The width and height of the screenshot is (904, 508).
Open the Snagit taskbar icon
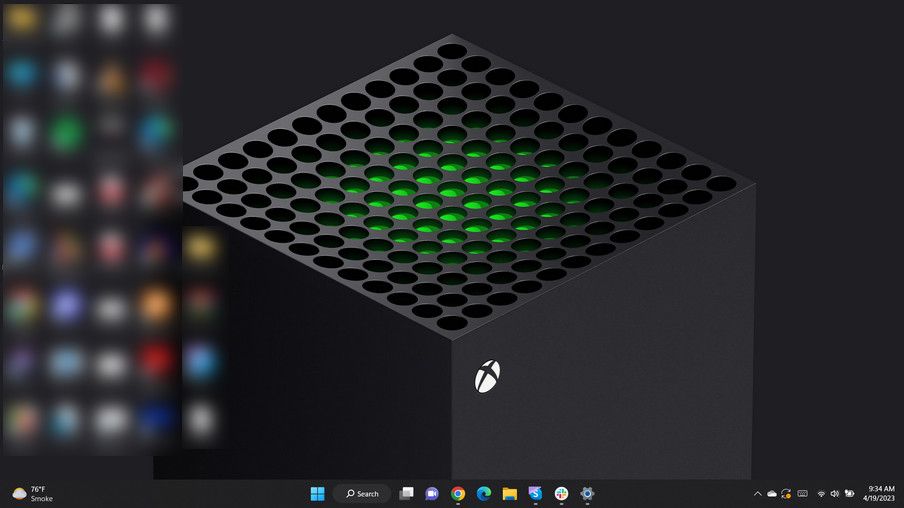tap(536, 494)
